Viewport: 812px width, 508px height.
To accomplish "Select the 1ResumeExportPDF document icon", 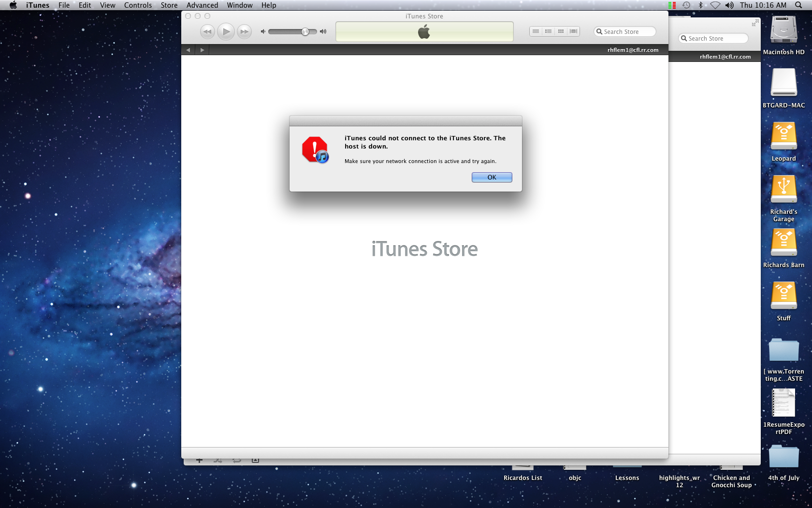I will [x=783, y=403].
